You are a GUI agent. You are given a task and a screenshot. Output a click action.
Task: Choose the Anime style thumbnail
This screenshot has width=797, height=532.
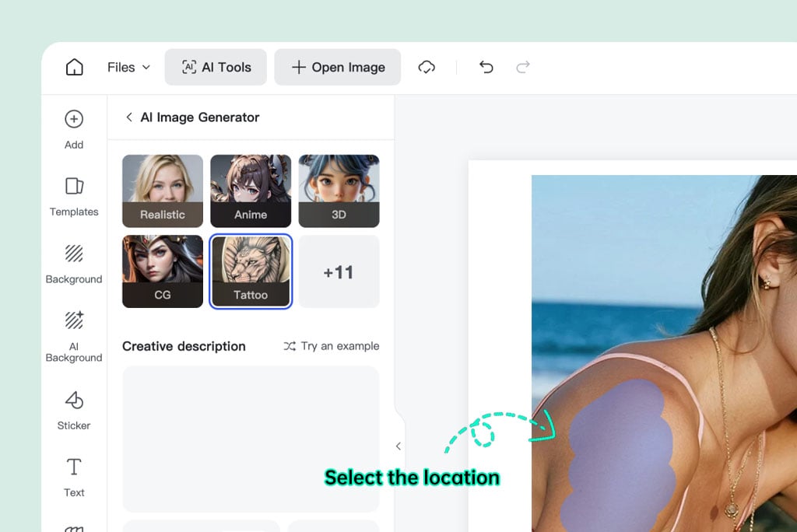tap(251, 191)
